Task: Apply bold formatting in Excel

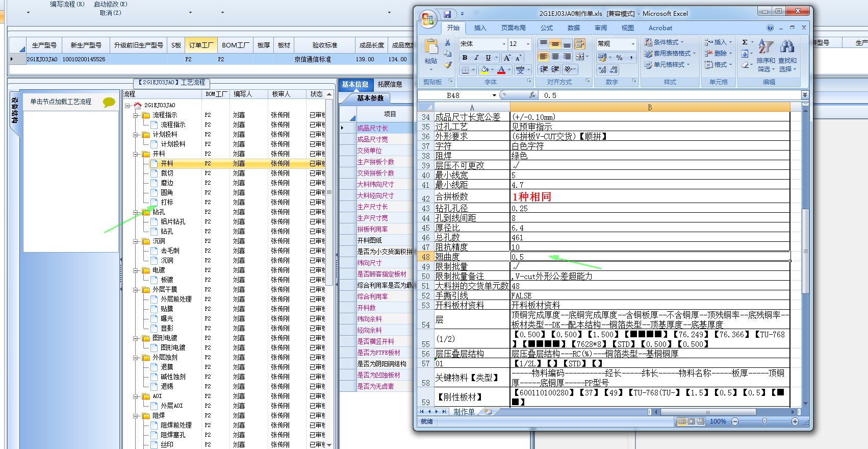Action: (465, 58)
